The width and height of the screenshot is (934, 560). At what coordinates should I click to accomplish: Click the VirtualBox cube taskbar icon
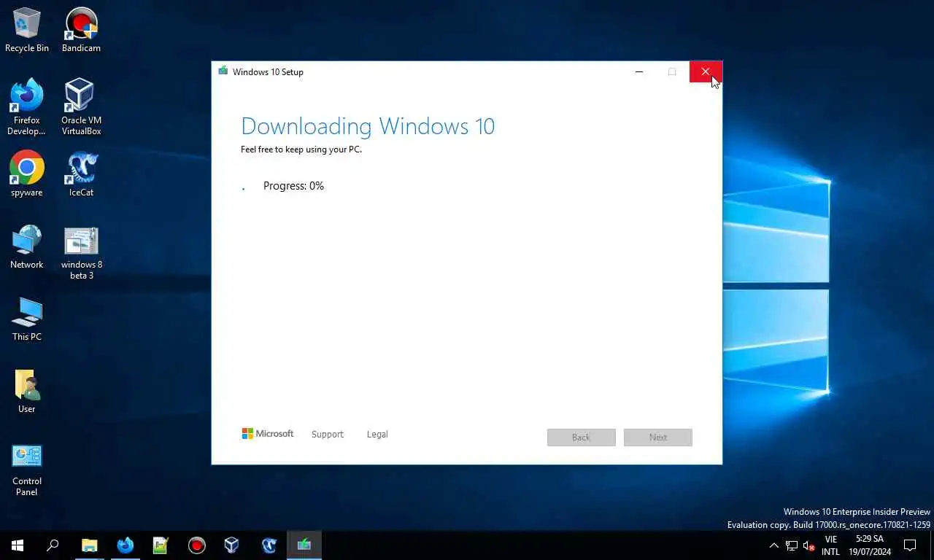pyautogui.click(x=232, y=545)
